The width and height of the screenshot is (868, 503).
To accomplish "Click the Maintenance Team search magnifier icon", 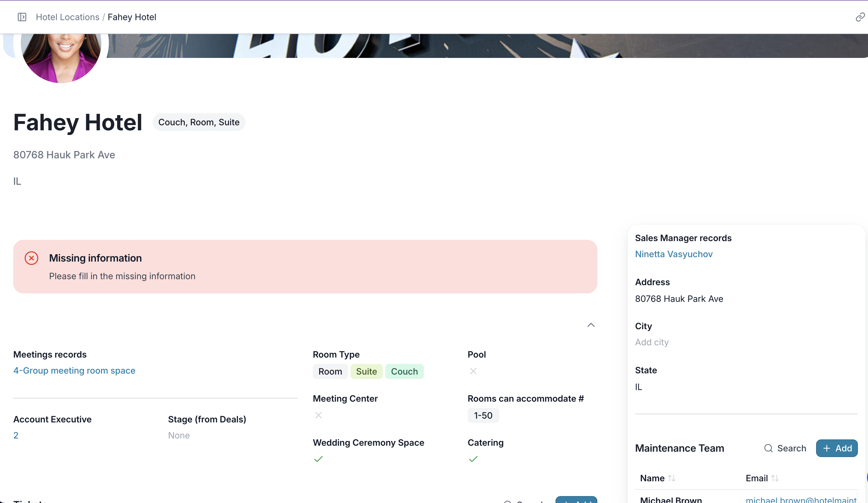I will pyautogui.click(x=768, y=448).
